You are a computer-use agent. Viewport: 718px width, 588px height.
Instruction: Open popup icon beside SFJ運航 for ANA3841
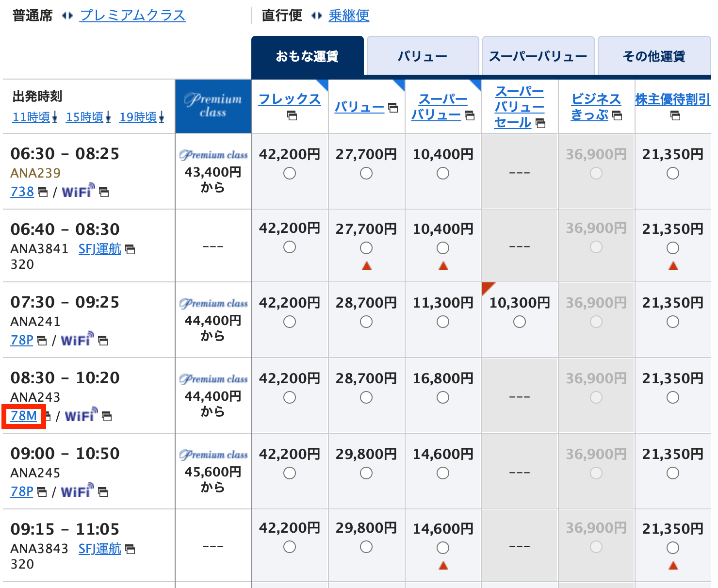point(130,249)
